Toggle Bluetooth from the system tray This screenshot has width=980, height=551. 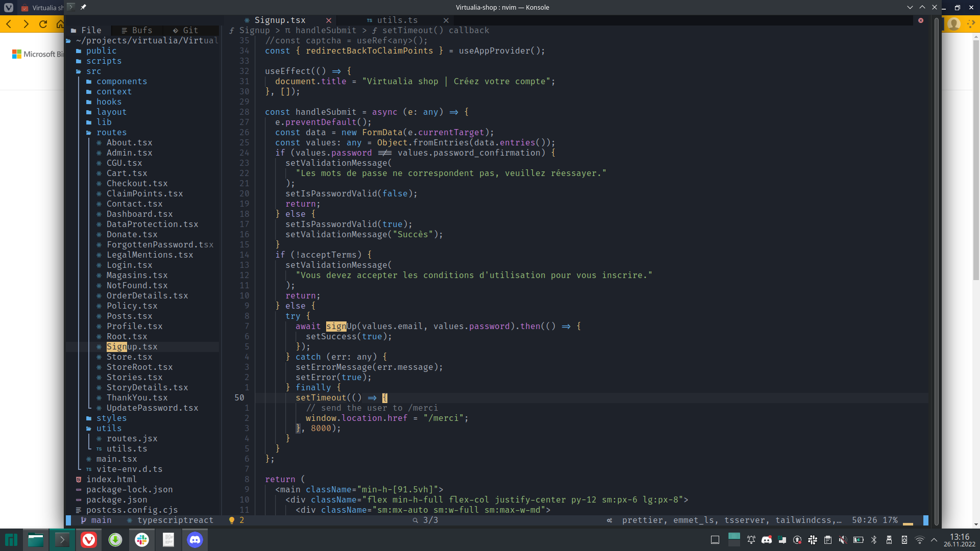tap(873, 540)
